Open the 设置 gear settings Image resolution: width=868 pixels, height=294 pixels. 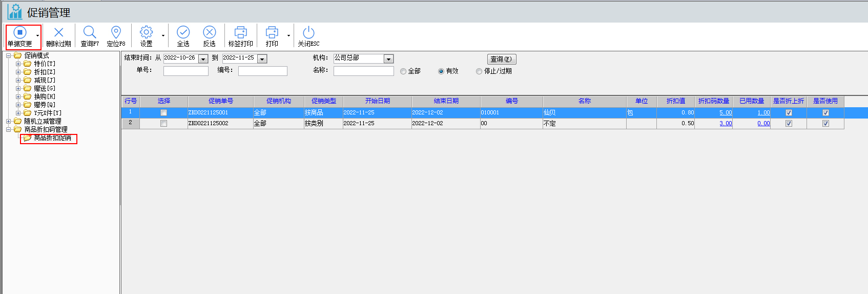coord(146,33)
